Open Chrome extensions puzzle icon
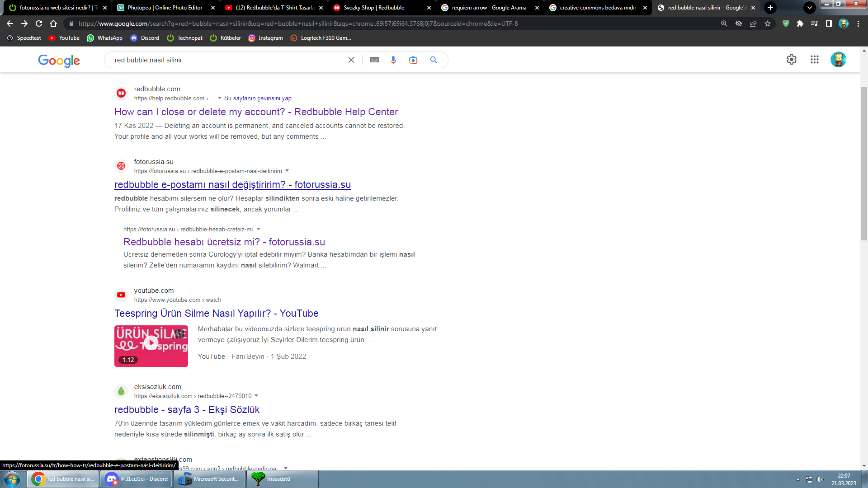 click(800, 23)
